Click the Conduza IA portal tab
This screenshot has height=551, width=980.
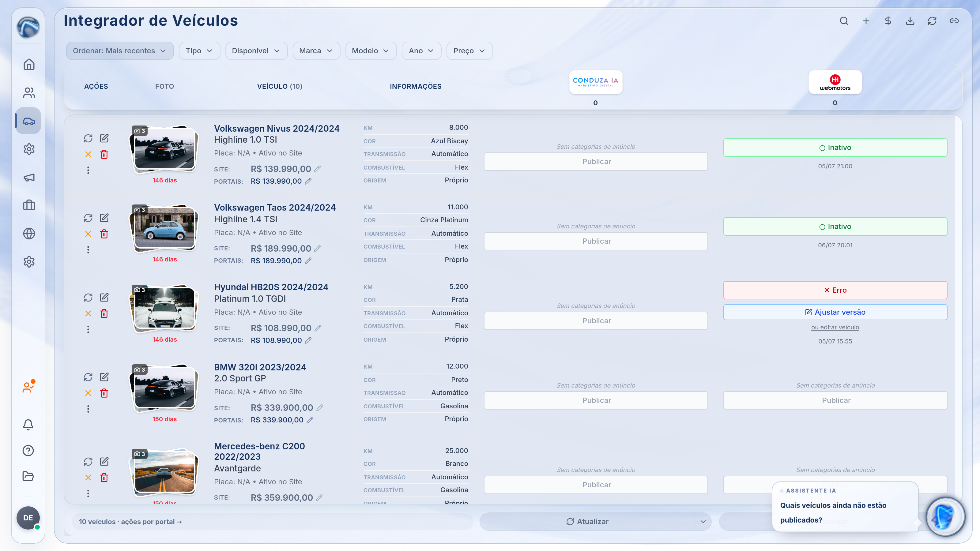click(x=595, y=82)
